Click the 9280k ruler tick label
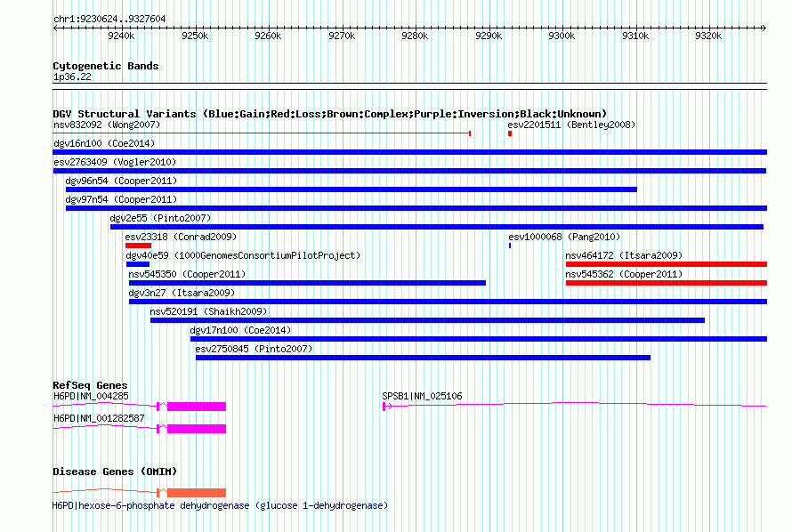The height and width of the screenshot is (532, 792). 415,36
